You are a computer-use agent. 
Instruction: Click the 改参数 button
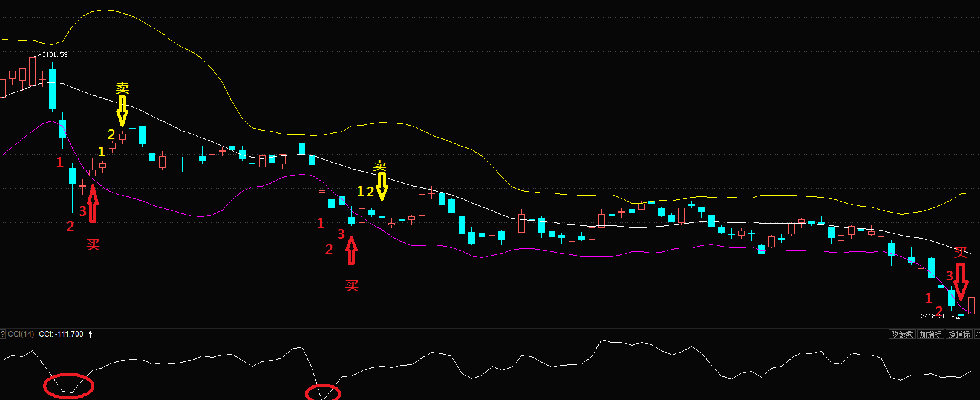tap(902, 334)
